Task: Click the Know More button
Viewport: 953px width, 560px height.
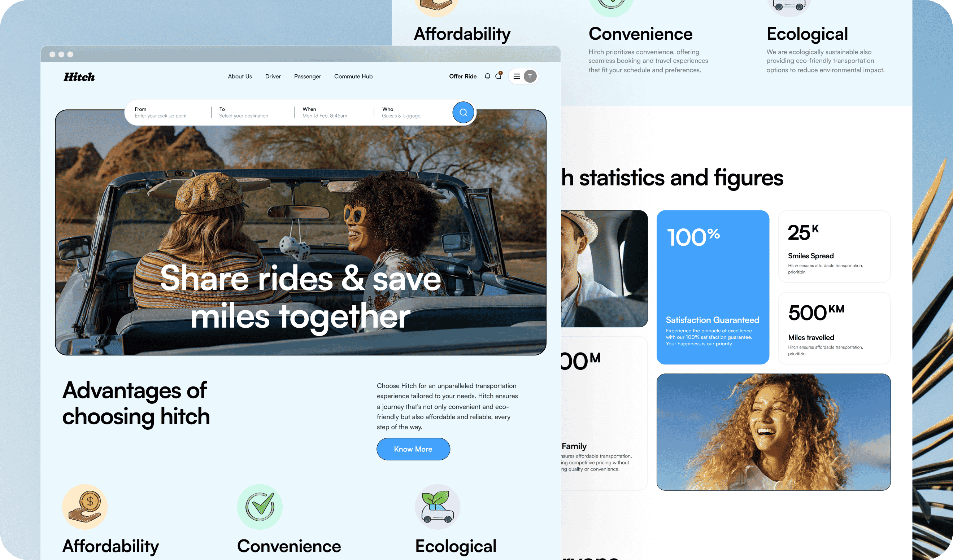Action: pos(413,449)
